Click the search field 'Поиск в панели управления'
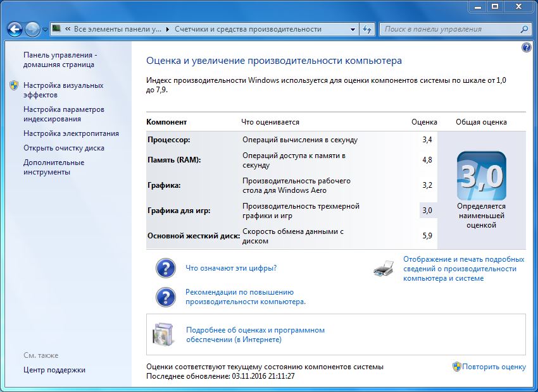Viewport: 538px width, 392px height. (x=449, y=29)
